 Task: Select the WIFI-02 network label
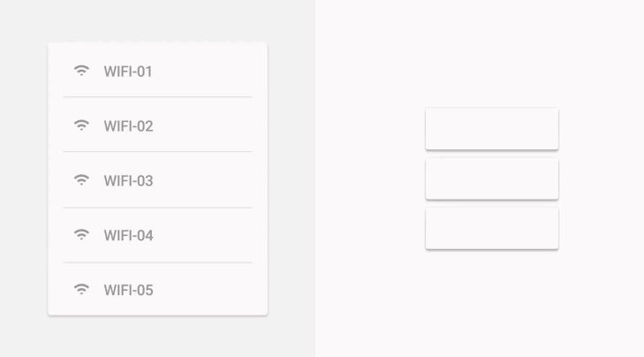[129, 126]
